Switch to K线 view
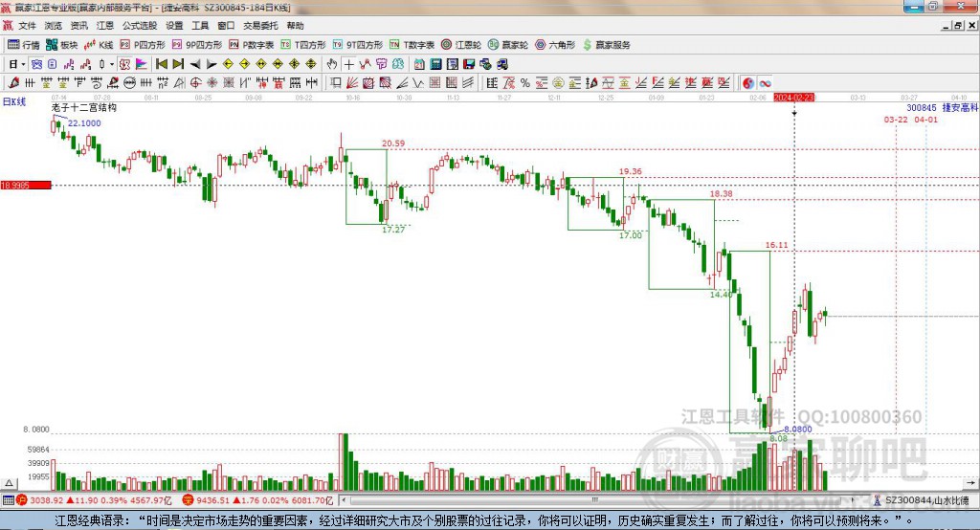Viewport: 980px width, 530px height. (99, 45)
